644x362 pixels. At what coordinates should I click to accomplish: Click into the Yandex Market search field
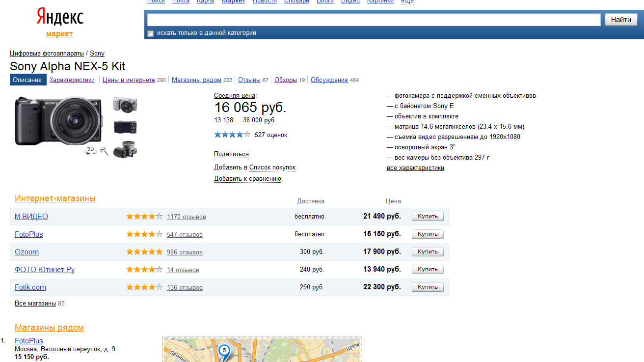374,20
